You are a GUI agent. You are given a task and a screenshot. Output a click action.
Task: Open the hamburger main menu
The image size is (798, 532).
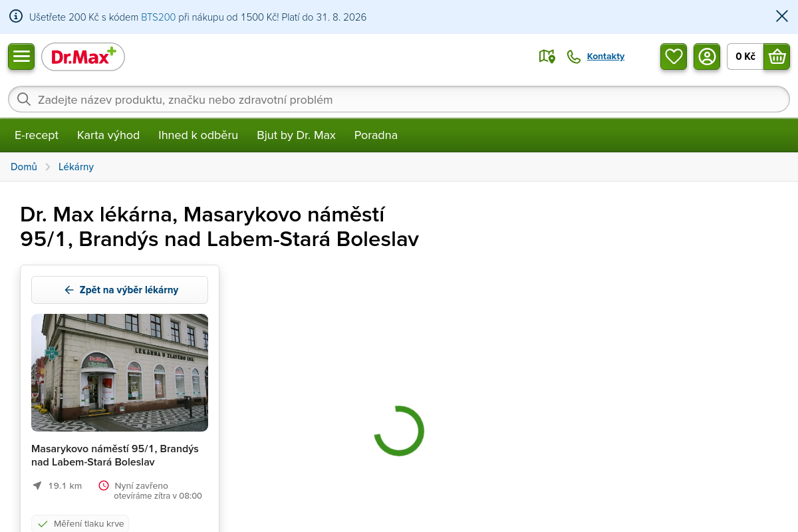(21, 57)
